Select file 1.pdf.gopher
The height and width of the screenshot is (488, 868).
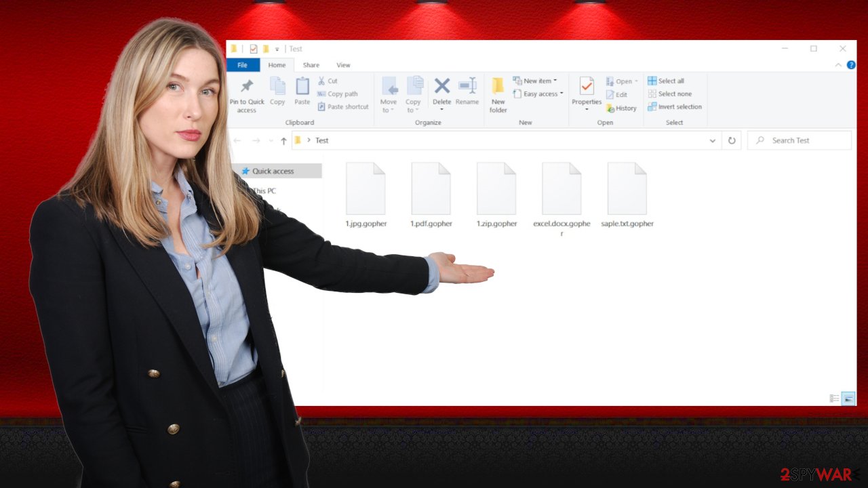431,195
